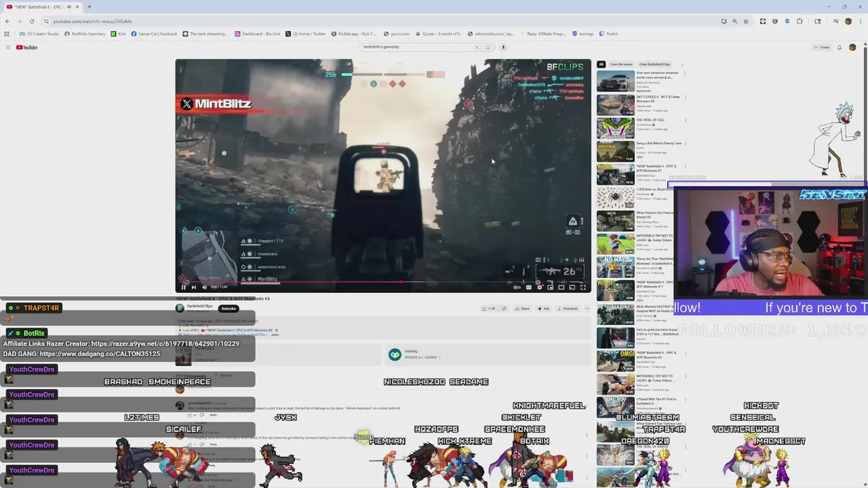The height and width of the screenshot is (488, 868).
Task: Skip to next video
Action: click(x=193, y=287)
